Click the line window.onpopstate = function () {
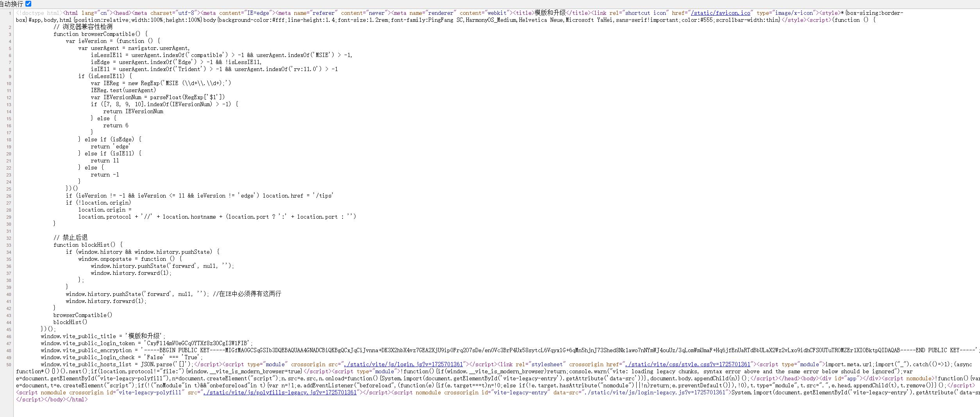This screenshot has height=417, width=980. (x=130, y=259)
